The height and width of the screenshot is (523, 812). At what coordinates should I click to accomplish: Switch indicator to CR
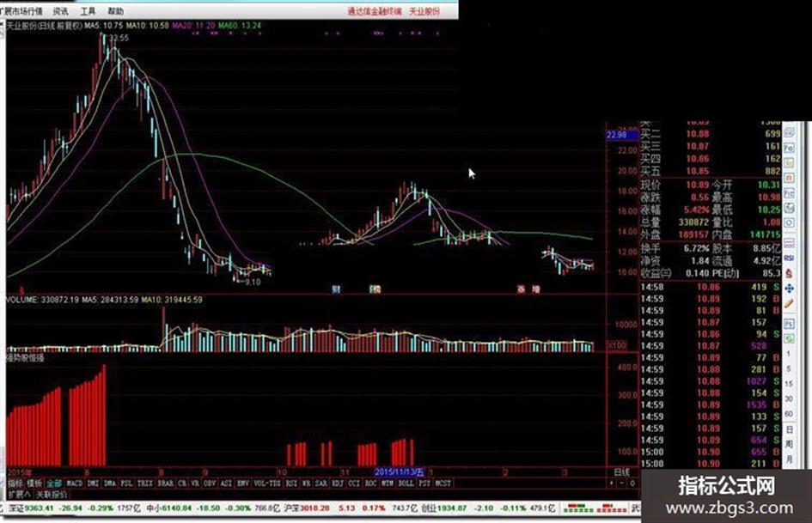point(182,483)
